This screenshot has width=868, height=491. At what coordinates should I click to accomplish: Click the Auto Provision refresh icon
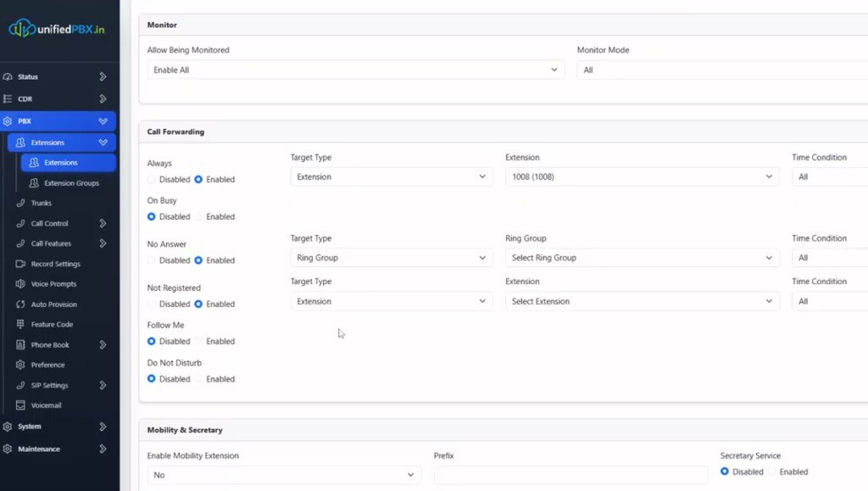tap(20, 304)
